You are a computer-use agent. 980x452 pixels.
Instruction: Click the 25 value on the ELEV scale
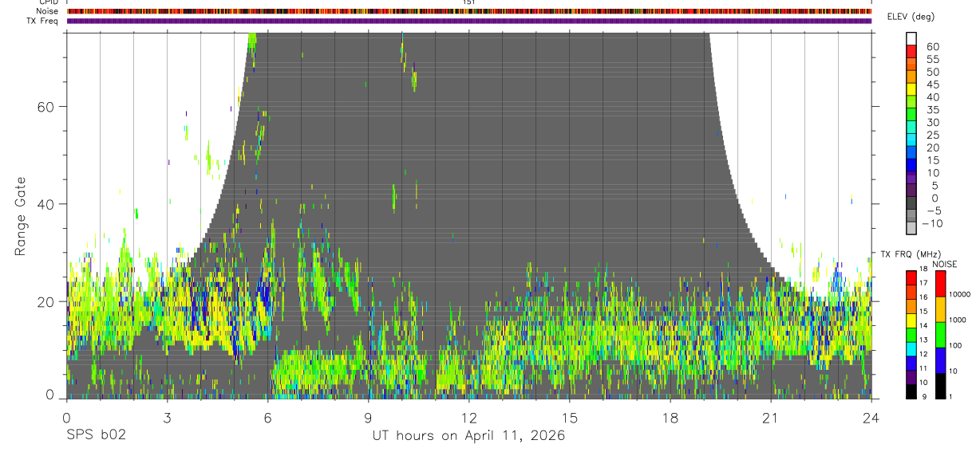click(x=932, y=136)
